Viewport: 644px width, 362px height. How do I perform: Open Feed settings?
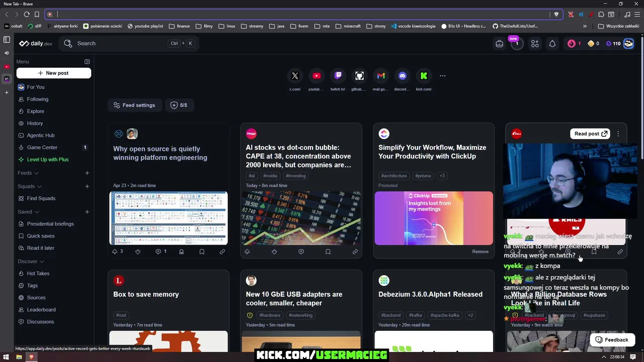[134, 105]
